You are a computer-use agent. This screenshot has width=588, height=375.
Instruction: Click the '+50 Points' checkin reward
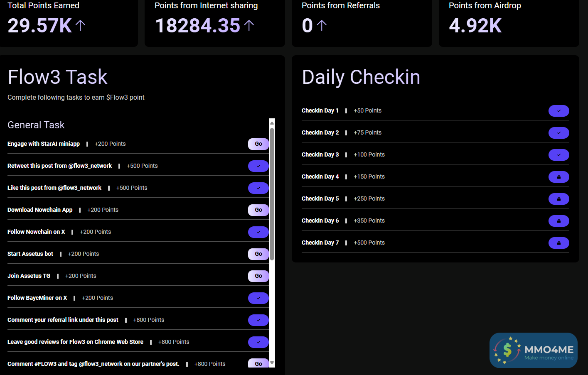367,110
